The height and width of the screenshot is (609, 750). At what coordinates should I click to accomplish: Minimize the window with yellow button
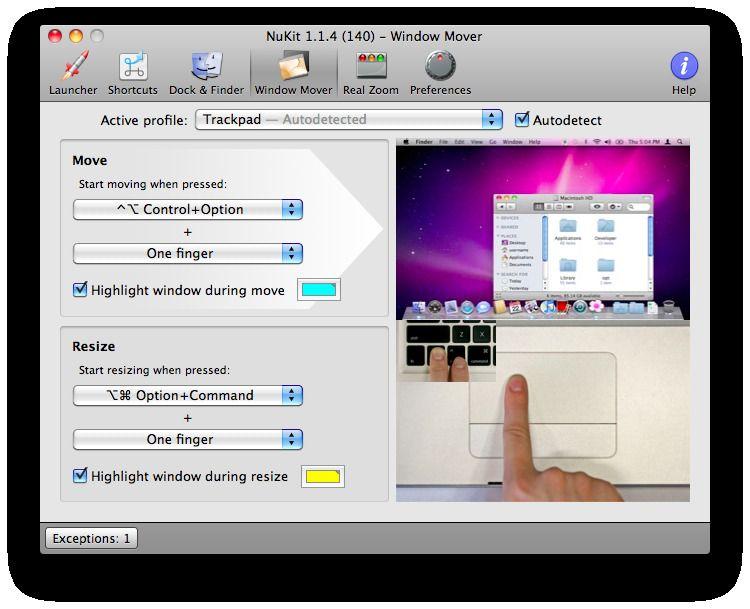pos(76,36)
